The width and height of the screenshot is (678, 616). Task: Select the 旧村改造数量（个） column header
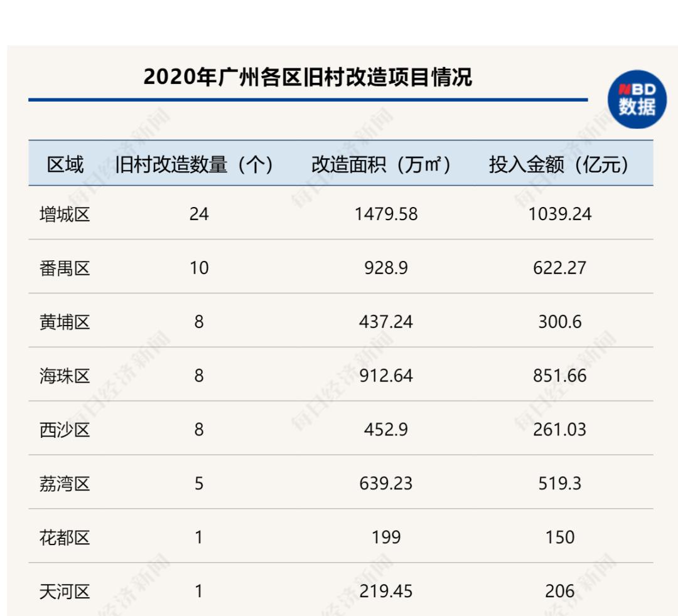pos(194,164)
